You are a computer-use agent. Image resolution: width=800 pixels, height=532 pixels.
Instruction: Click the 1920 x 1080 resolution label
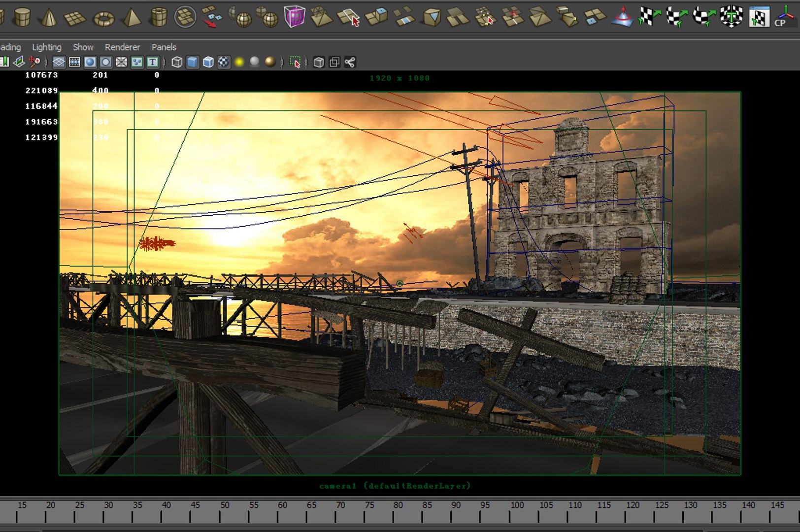[400, 78]
